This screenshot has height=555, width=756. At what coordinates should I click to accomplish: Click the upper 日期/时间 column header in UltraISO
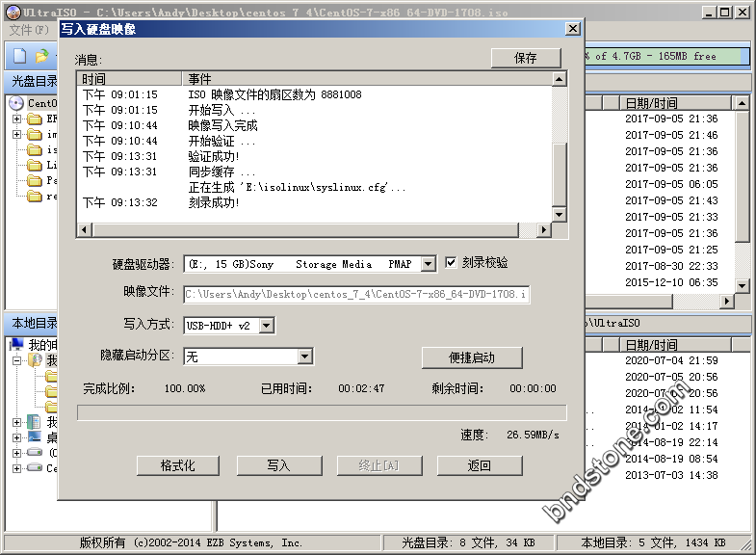(x=675, y=103)
